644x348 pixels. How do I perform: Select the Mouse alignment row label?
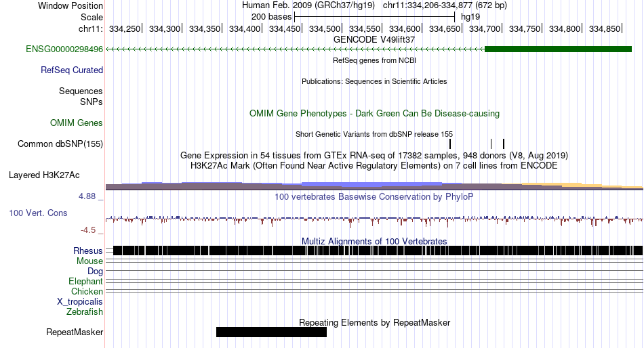click(89, 261)
